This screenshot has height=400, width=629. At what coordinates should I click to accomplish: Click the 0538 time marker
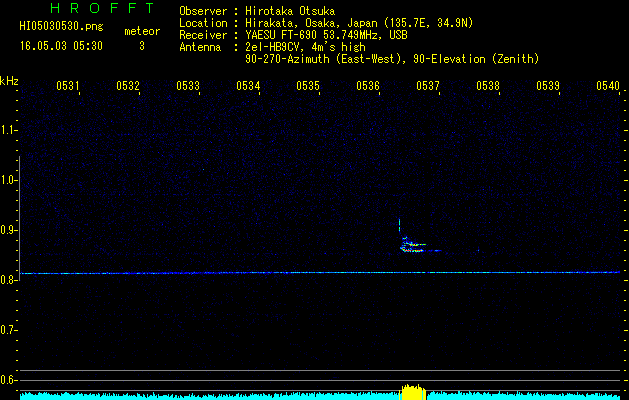coord(488,85)
